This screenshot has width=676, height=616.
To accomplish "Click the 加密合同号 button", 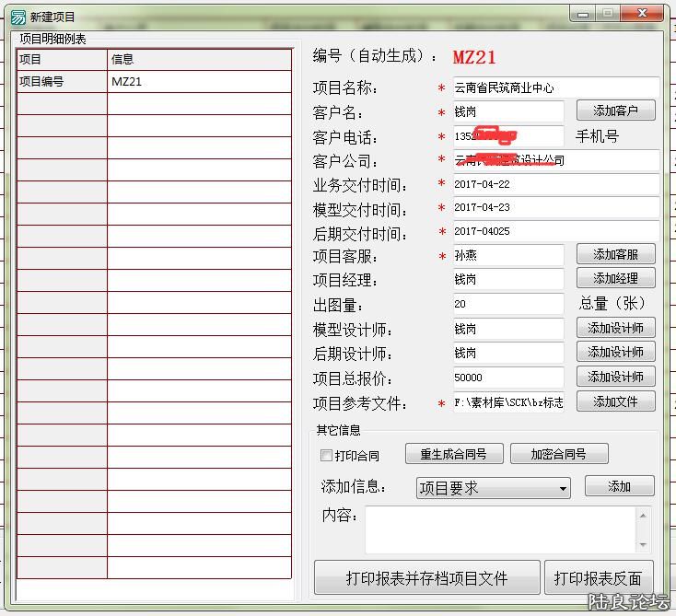I will coord(557,454).
